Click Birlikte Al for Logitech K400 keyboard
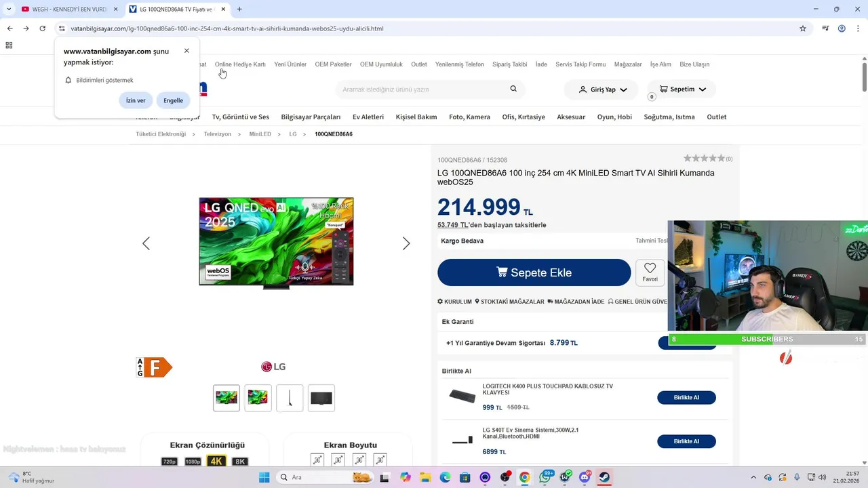This screenshot has height=488, width=868. pos(686,398)
